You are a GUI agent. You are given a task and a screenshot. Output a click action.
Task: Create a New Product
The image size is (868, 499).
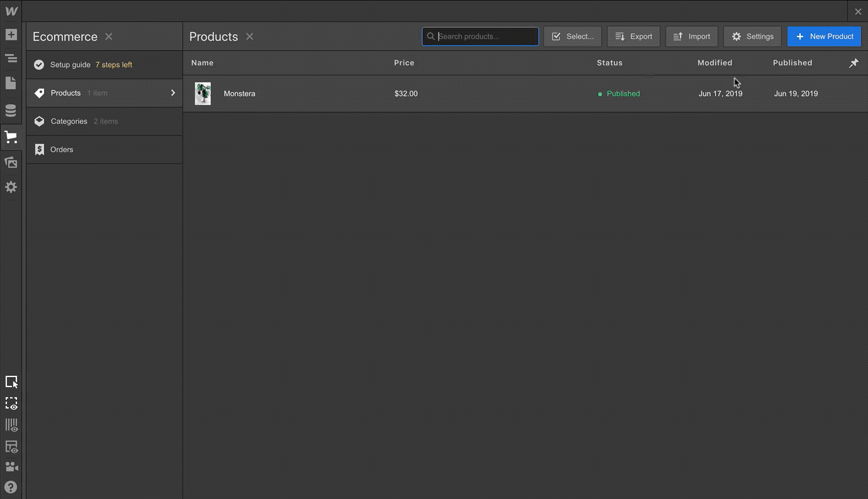824,36
